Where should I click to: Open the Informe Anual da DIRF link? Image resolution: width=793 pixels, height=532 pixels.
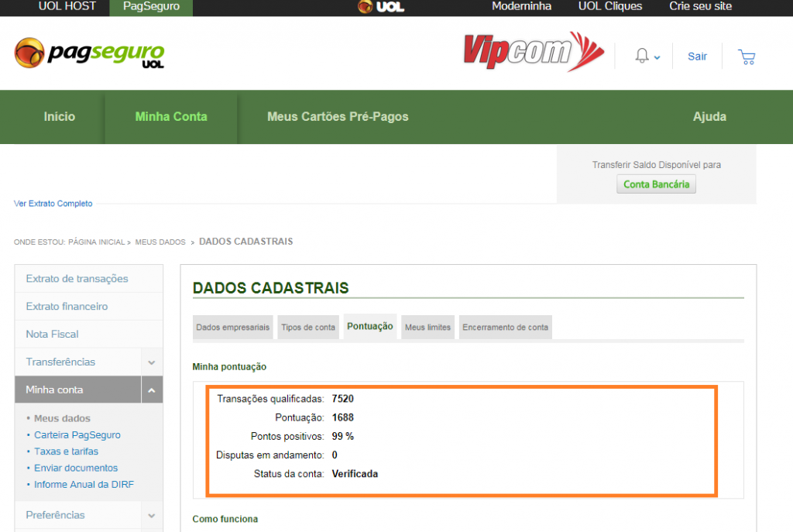(84, 485)
